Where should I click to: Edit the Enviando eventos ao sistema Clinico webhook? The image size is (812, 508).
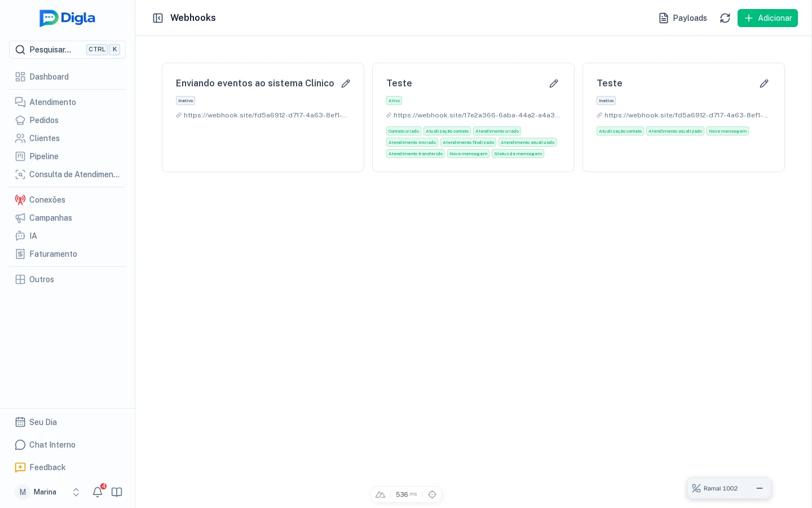pos(346,84)
